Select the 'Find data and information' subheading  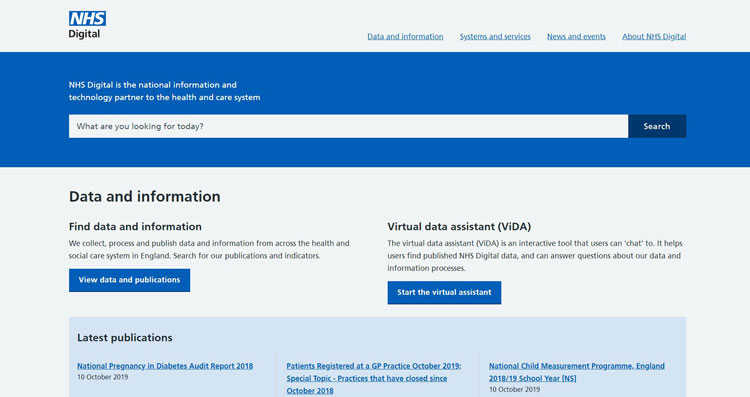tap(135, 227)
